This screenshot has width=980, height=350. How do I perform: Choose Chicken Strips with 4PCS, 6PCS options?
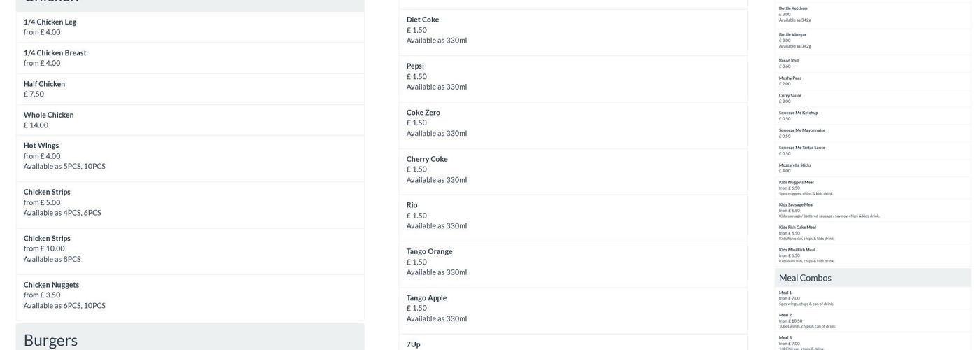coord(48,192)
